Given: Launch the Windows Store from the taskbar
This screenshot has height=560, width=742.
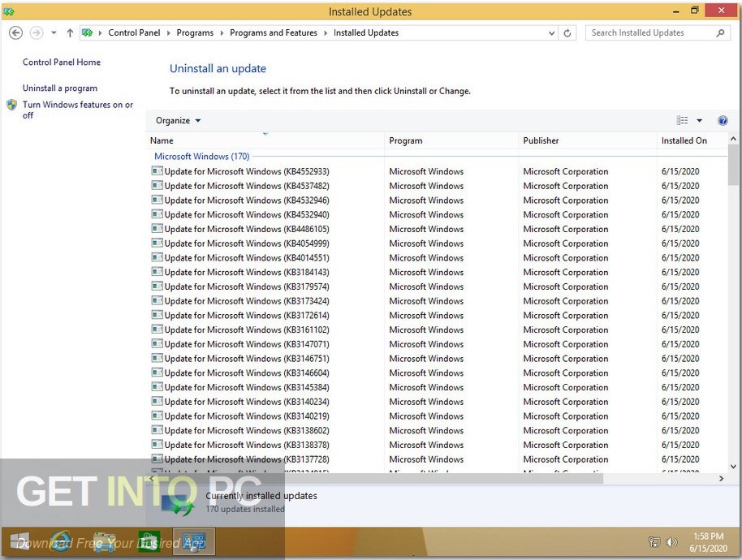Looking at the screenshot, I should [x=149, y=541].
